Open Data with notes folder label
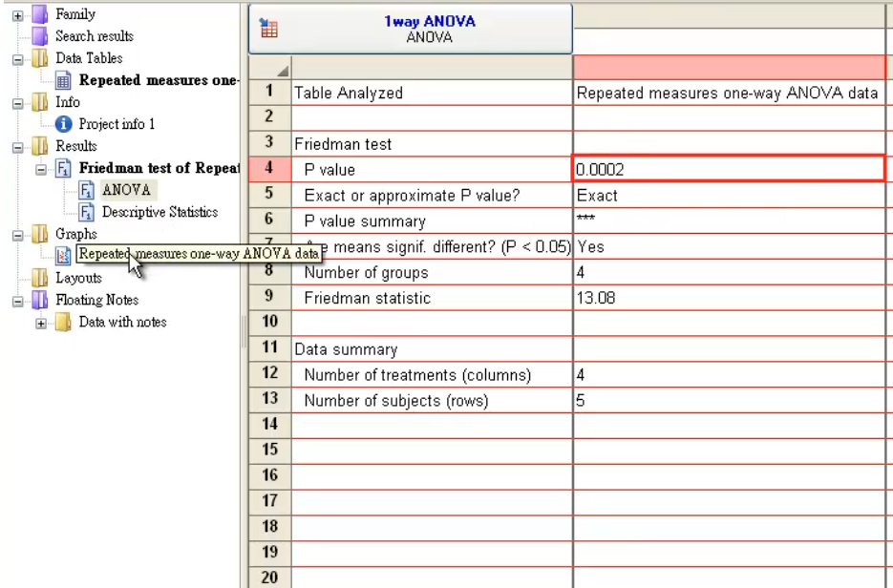The image size is (893, 588). coord(122,323)
